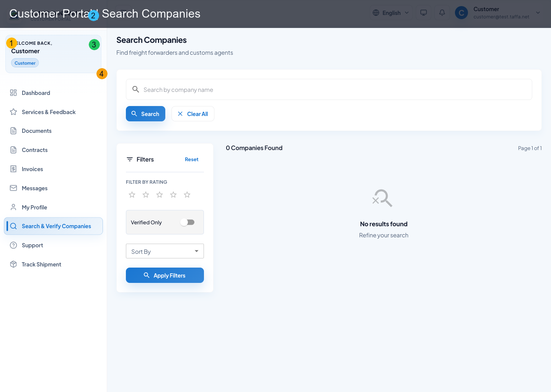The width and height of the screenshot is (551, 392).
Task: Select Search & Verify Companies menu item
Action: [x=54, y=226]
